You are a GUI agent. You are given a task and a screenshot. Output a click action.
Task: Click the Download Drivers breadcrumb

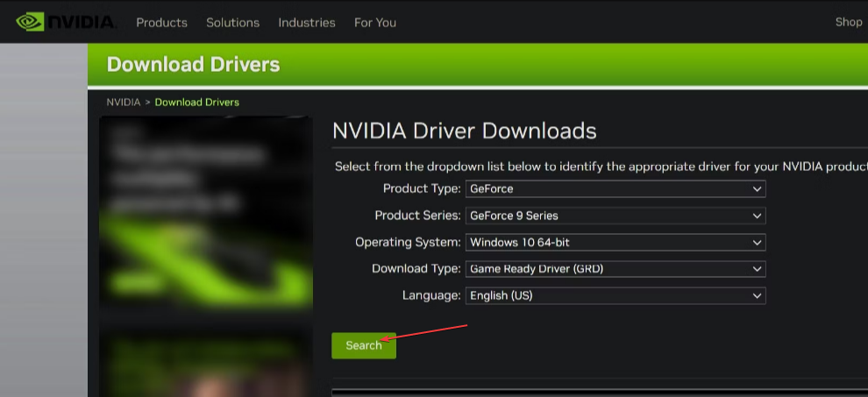197,103
